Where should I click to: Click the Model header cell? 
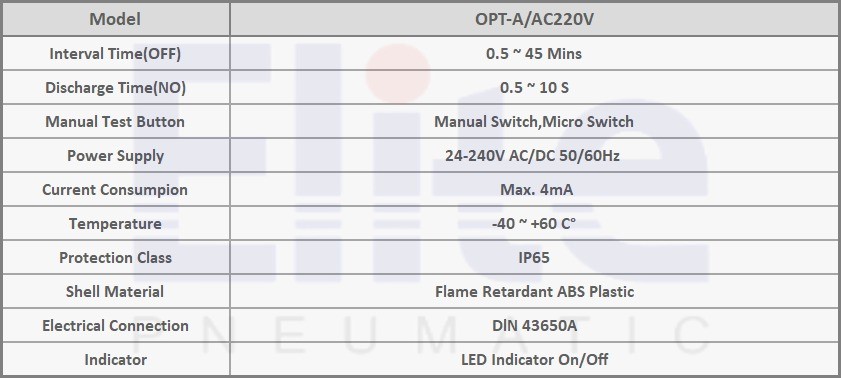pyautogui.click(x=115, y=19)
